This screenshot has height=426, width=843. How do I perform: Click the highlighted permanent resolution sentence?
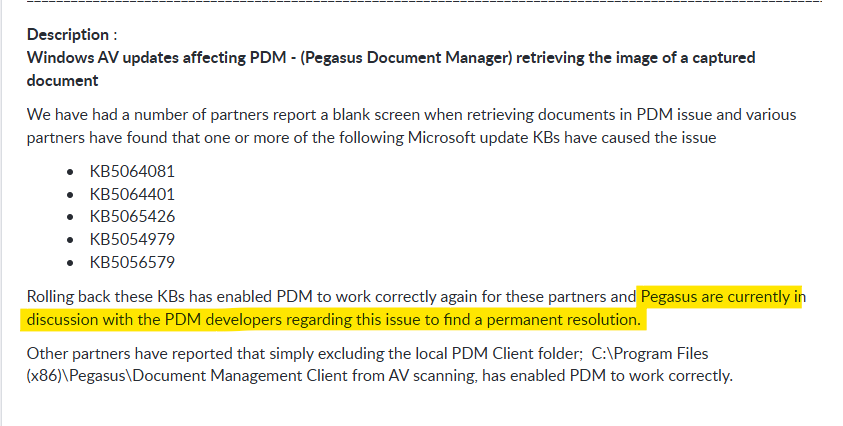click(x=333, y=320)
